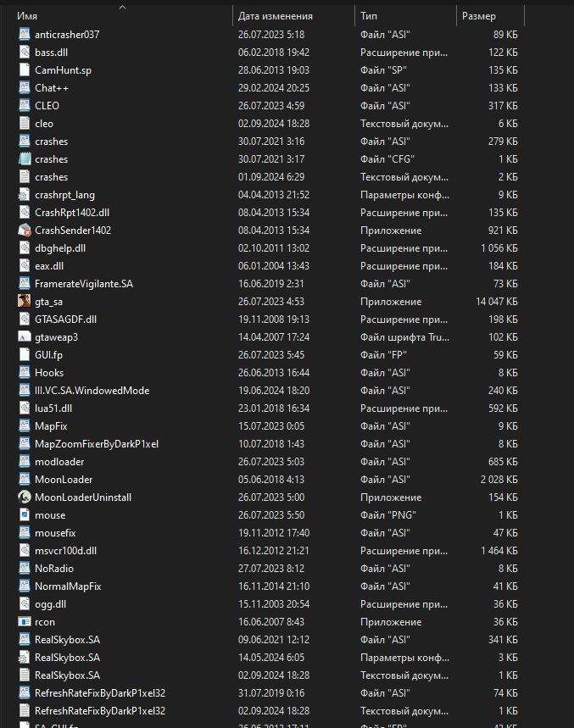Select the mouse PNG file icon
Screen dimensions: 574x728
pos(25,515)
